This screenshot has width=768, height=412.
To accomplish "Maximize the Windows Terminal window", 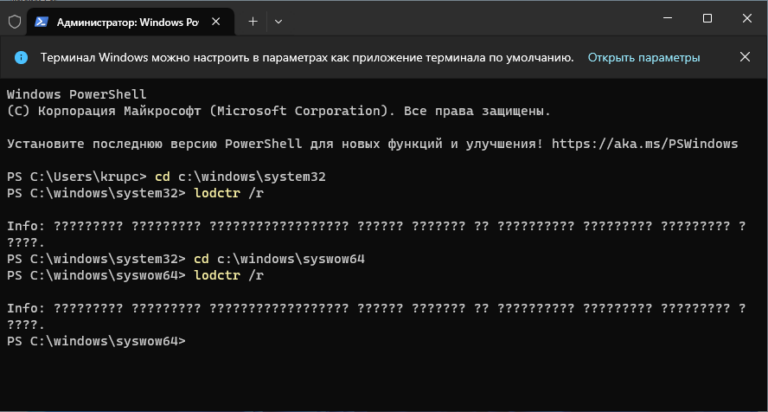I will (707, 19).
